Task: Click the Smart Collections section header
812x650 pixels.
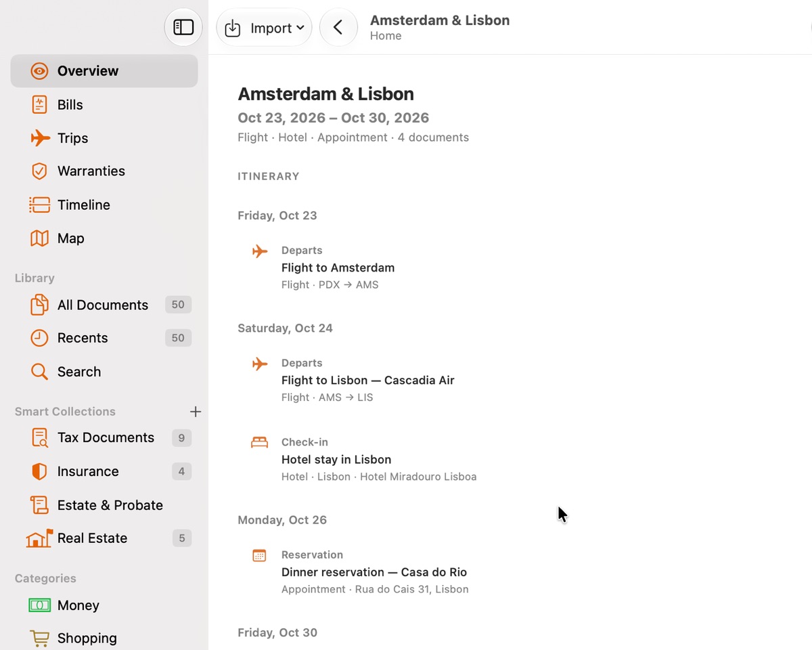Action: click(x=65, y=412)
